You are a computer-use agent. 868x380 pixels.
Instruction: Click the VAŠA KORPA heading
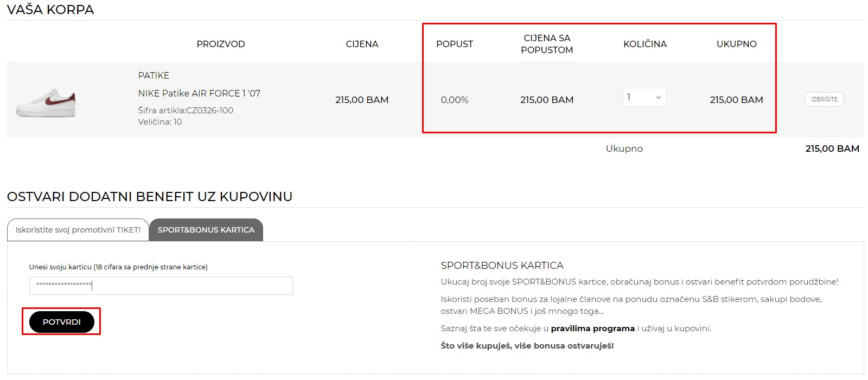[50, 10]
